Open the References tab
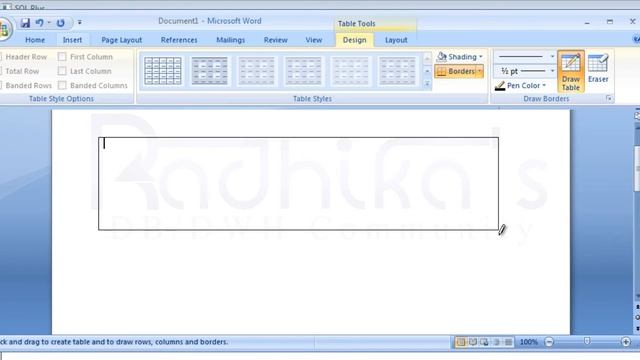Screen dimensions: 640x360 pyautogui.click(x=179, y=40)
